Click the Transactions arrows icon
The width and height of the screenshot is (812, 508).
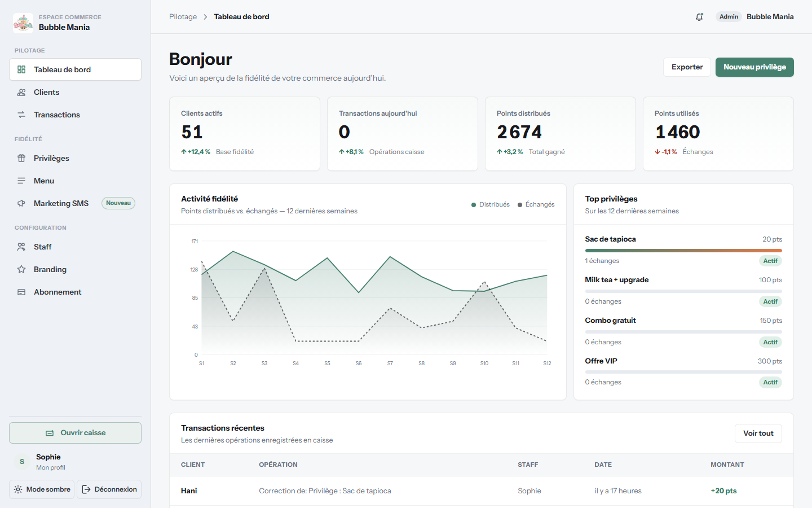[21, 115]
